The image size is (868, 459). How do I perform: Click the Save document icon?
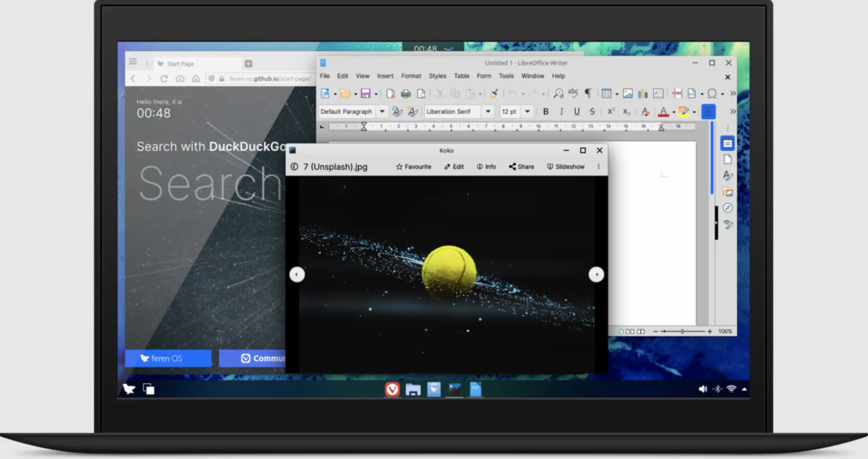pos(365,94)
